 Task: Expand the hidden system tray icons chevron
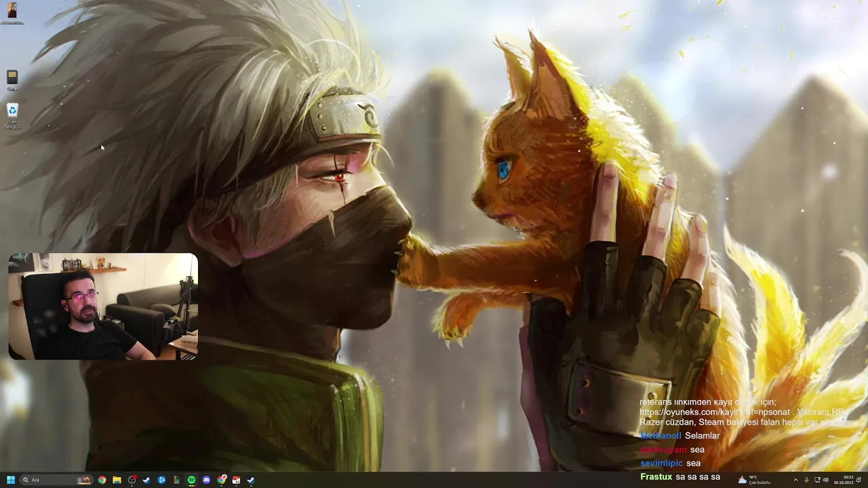[795, 480]
